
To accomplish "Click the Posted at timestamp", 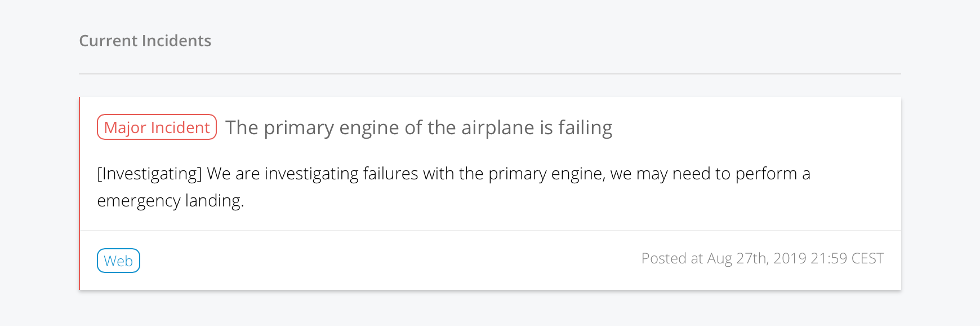I will (x=762, y=258).
